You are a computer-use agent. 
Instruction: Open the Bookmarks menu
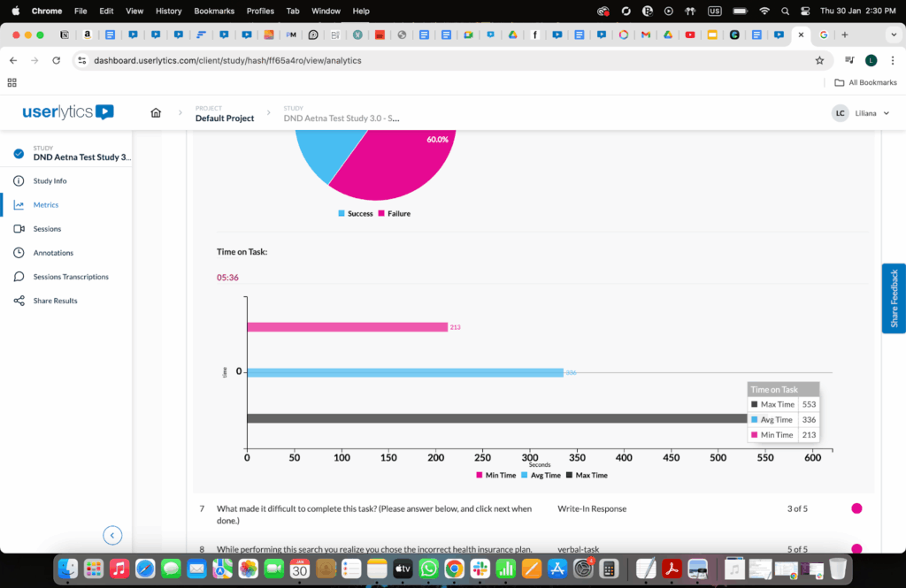[214, 11]
